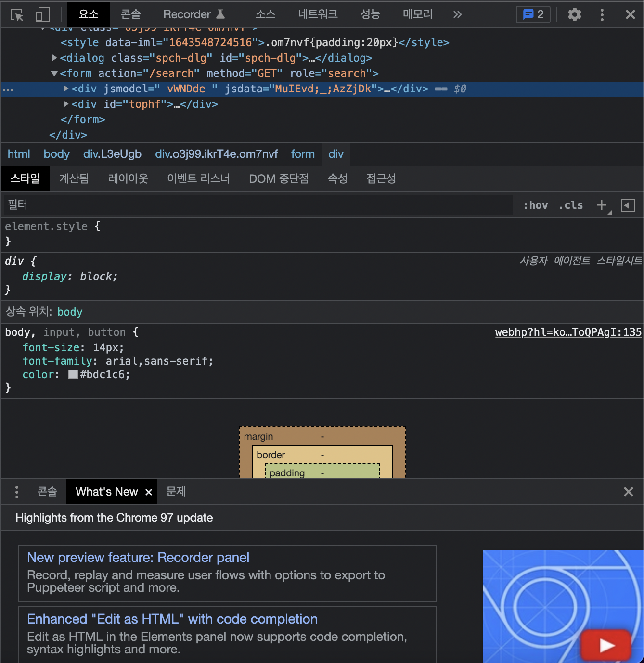This screenshot has height=663, width=644.
Task: Toggle the :hov element state button
Action: [x=536, y=205]
